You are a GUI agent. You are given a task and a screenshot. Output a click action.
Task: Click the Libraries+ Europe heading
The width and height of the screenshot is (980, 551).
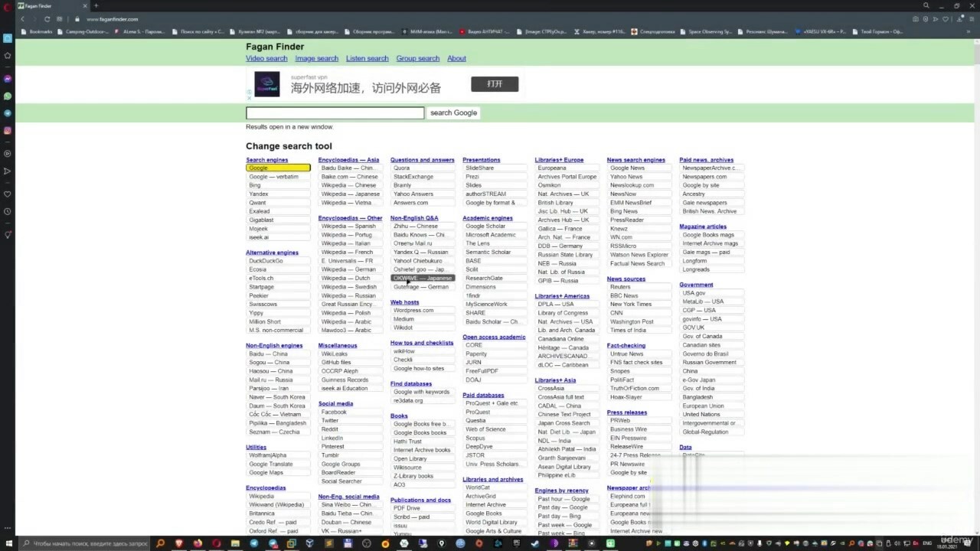(x=559, y=160)
